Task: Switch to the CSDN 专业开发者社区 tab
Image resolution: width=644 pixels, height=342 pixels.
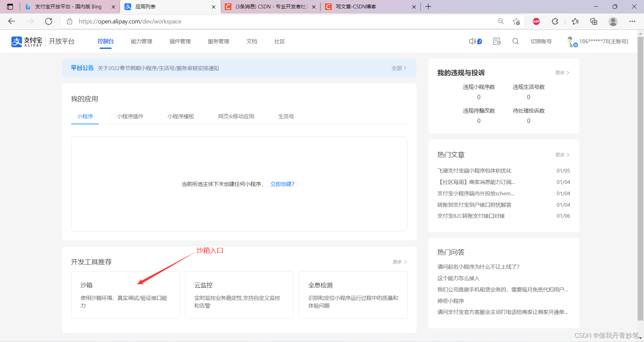Action: point(271,7)
